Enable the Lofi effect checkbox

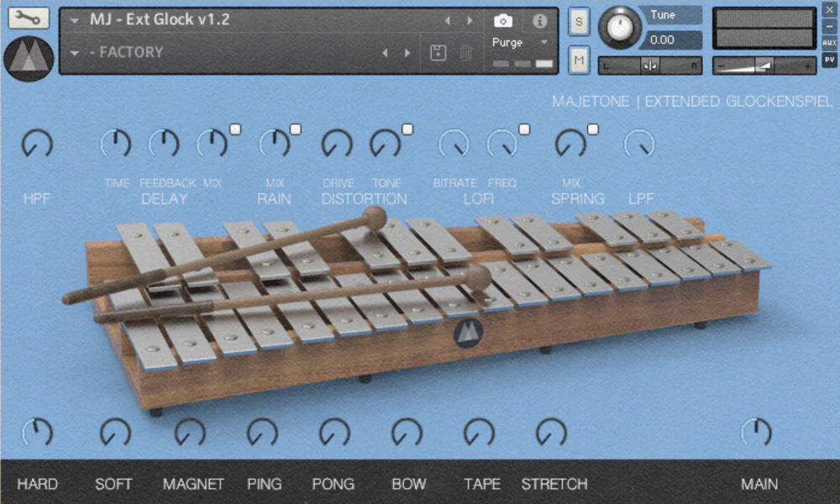point(524,129)
